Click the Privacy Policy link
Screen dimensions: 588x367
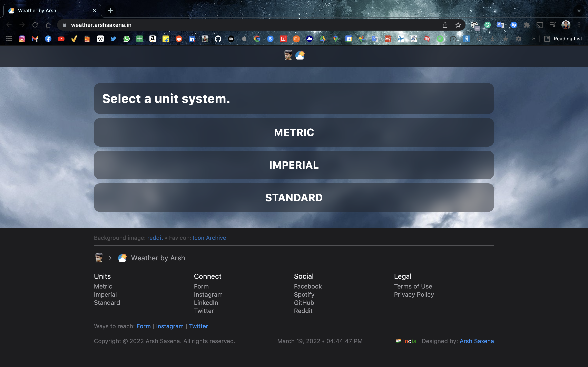coord(414,294)
